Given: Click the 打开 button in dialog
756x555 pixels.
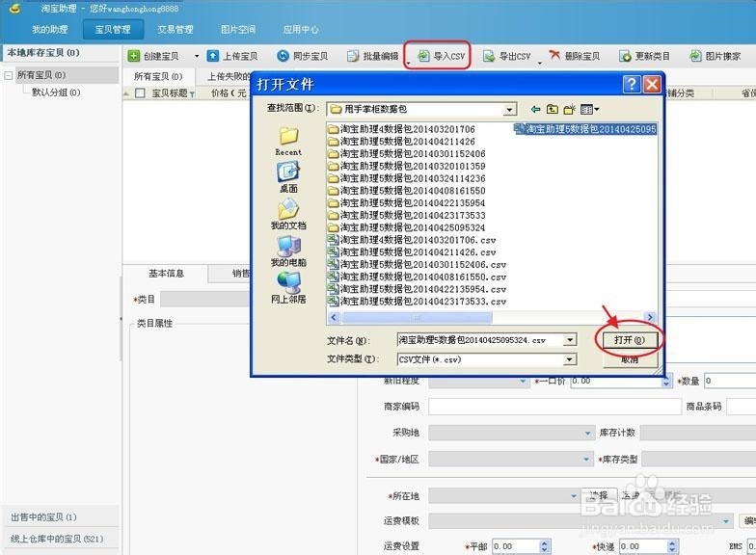Looking at the screenshot, I should pos(630,340).
